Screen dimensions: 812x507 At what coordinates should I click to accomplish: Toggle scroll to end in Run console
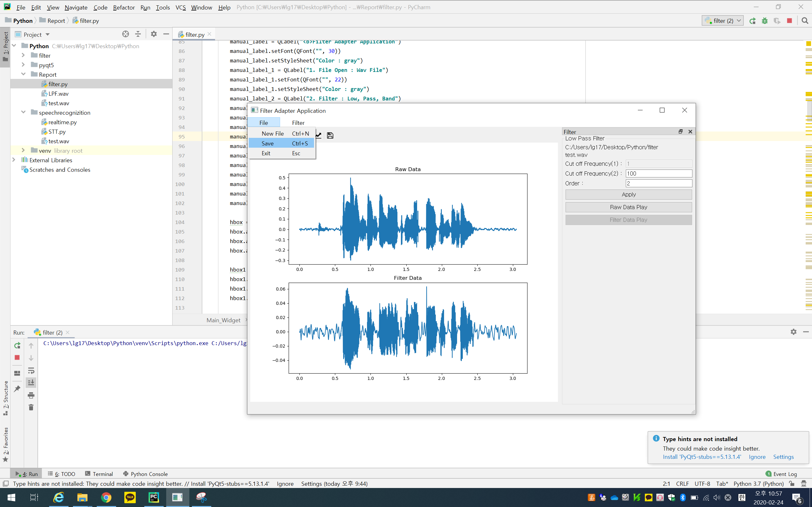[x=31, y=382]
